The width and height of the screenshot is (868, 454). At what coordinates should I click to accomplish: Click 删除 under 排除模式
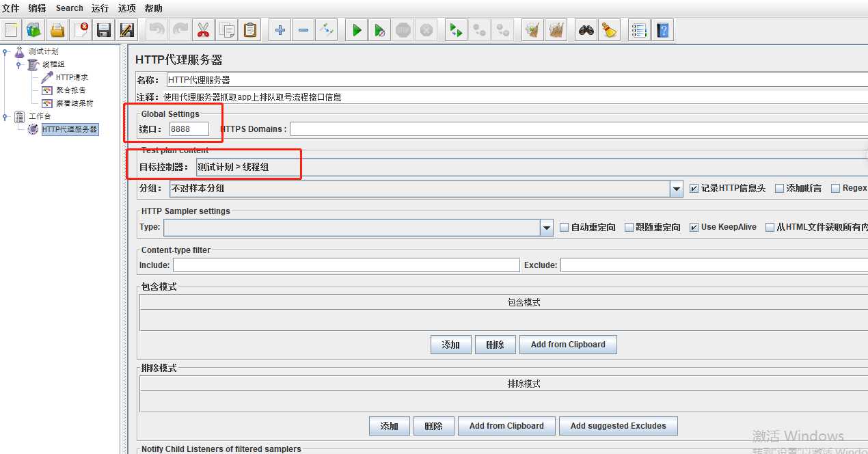434,426
